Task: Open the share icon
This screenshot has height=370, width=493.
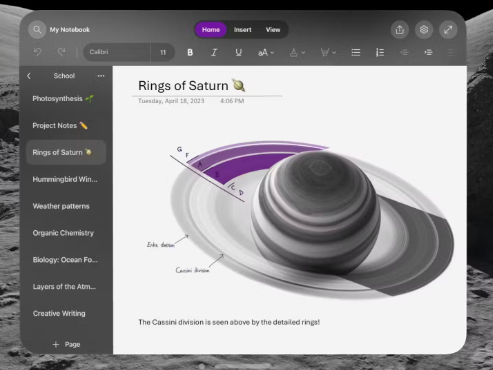Action: pyautogui.click(x=400, y=30)
